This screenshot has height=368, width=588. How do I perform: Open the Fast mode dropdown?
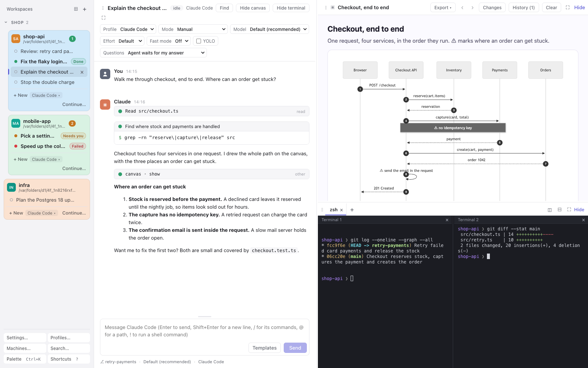tap(169, 41)
